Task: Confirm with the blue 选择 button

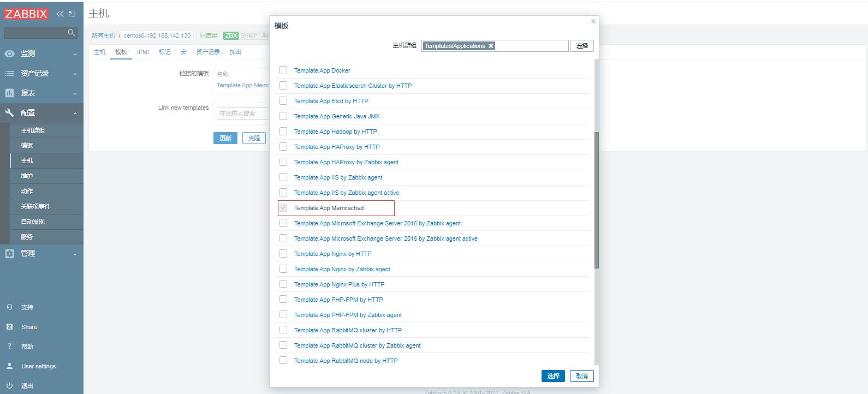Action: click(x=553, y=376)
